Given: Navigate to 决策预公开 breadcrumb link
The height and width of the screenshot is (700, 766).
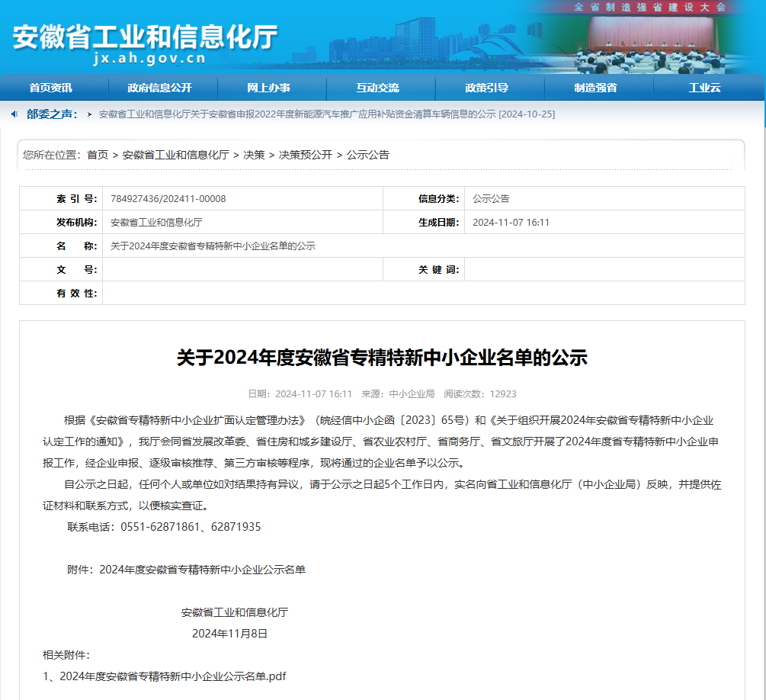Looking at the screenshot, I should click(305, 155).
